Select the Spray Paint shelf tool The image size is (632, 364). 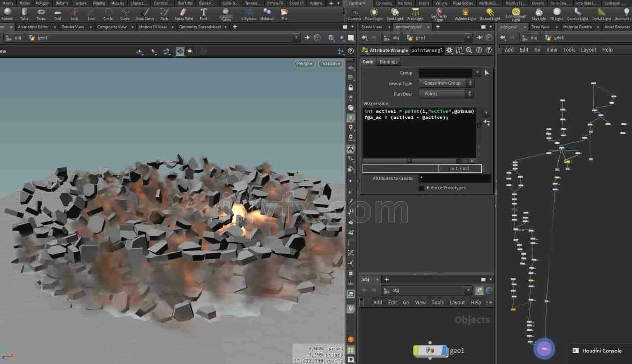coord(184,14)
